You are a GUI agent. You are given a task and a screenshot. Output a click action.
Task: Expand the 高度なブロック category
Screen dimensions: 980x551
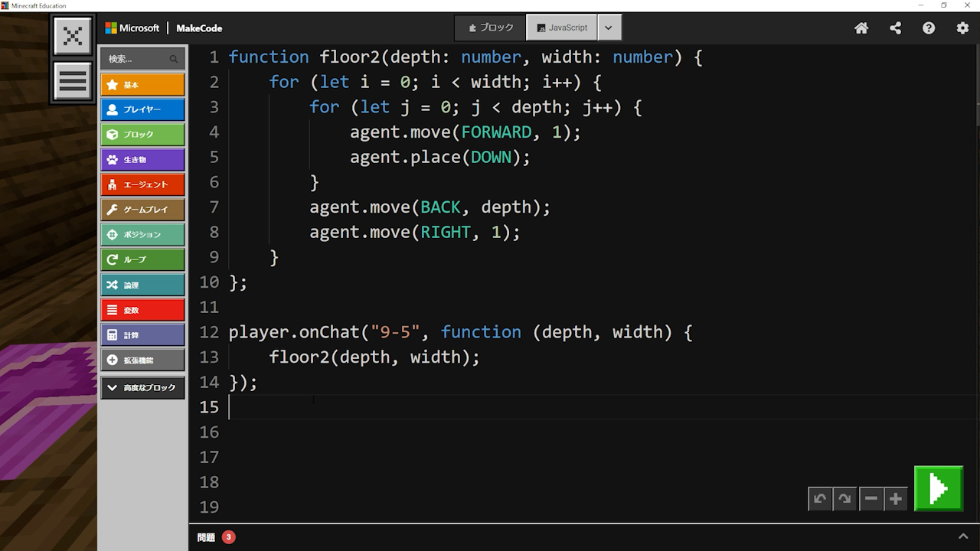[x=142, y=388]
